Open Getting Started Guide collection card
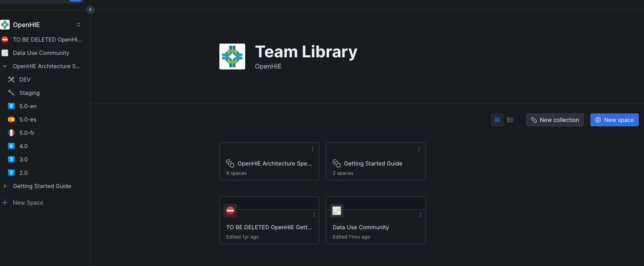Viewport: 644px width, 266px height. (x=376, y=161)
